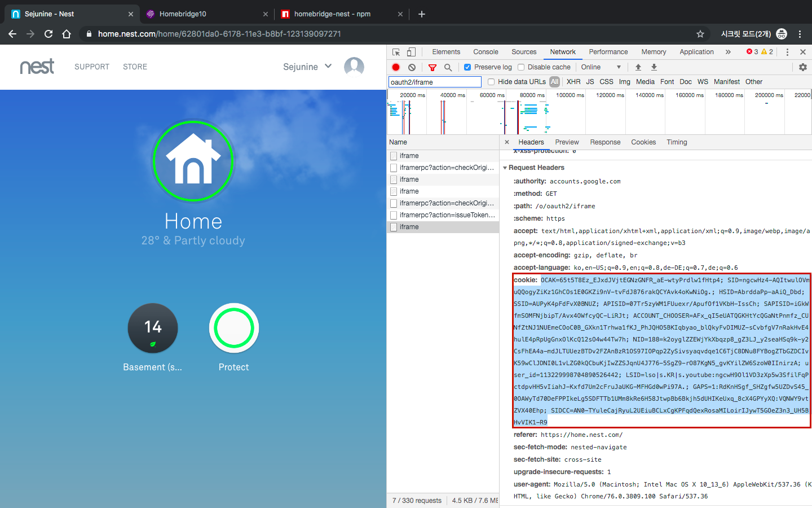Screen dimensions: 812x508
Task: Open a new browser tab
Action: [x=422, y=14]
